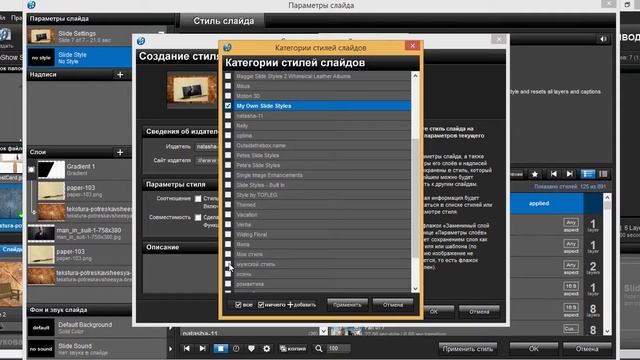
Task: Check the мужской стиль category checkbox
Action: (x=228, y=264)
